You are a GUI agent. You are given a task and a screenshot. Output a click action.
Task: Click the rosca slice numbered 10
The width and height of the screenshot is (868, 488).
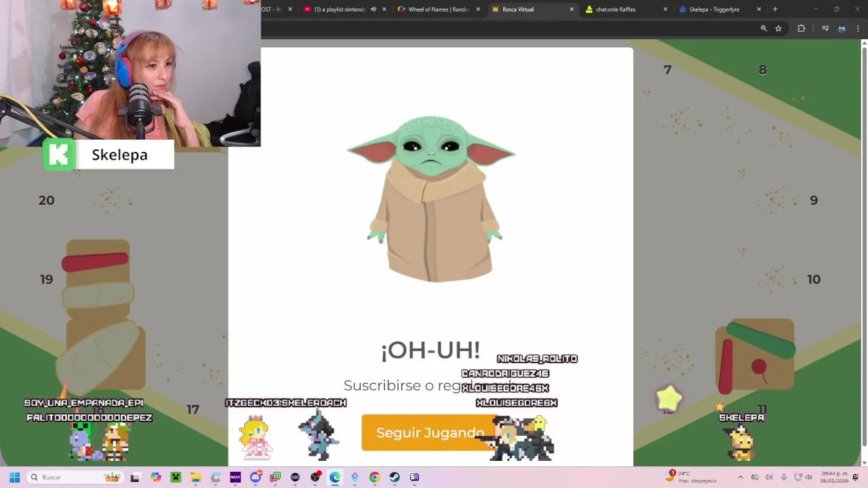(814, 279)
